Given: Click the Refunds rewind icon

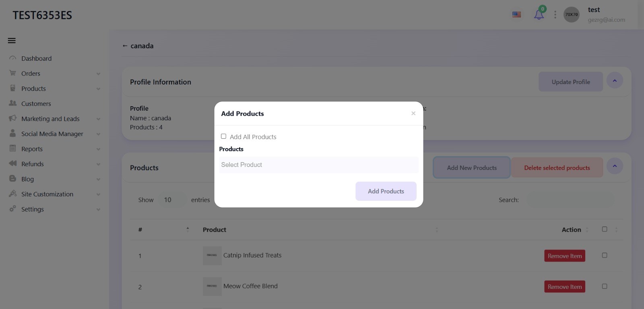Looking at the screenshot, I should [x=13, y=164].
